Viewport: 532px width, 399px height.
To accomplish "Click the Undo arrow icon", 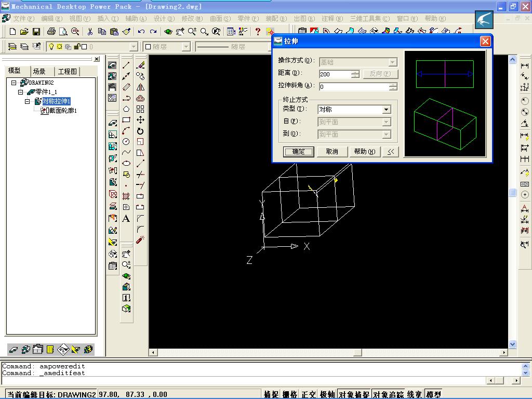I will tap(141, 32).
